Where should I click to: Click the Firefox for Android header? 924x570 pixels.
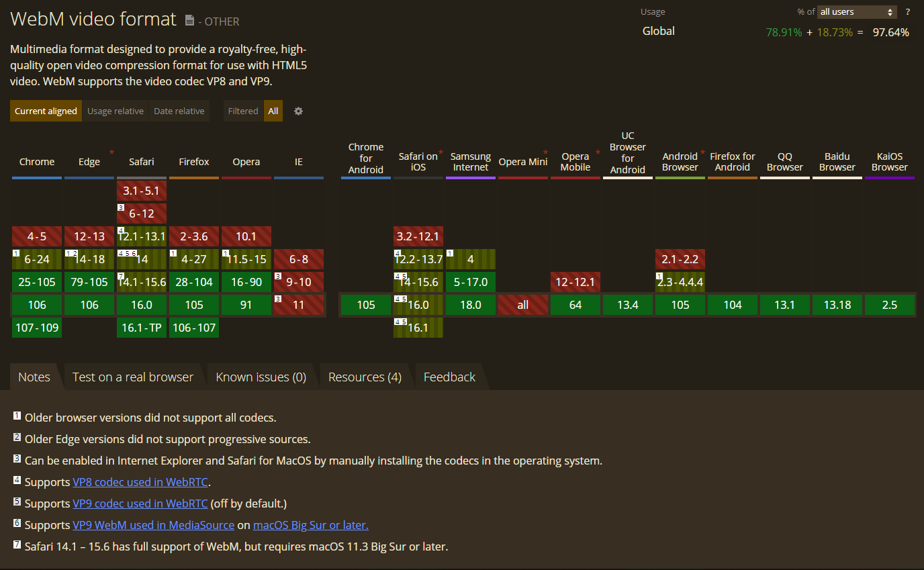[733, 162]
